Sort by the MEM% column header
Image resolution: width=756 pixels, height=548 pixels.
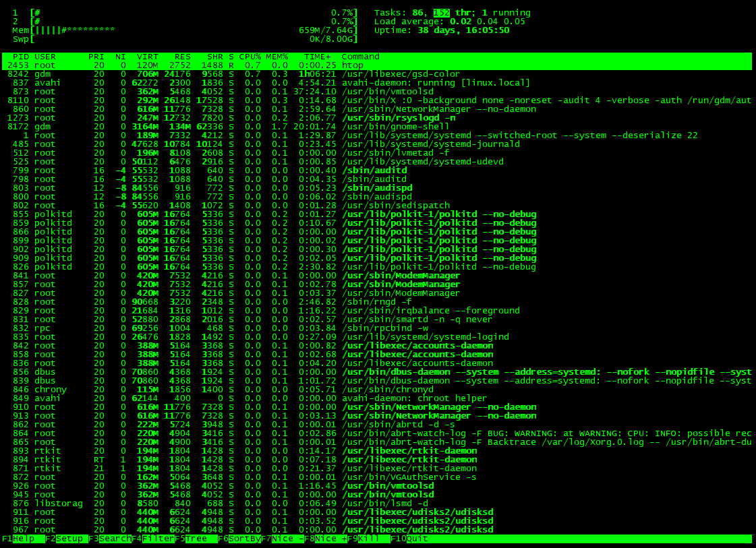point(277,57)
